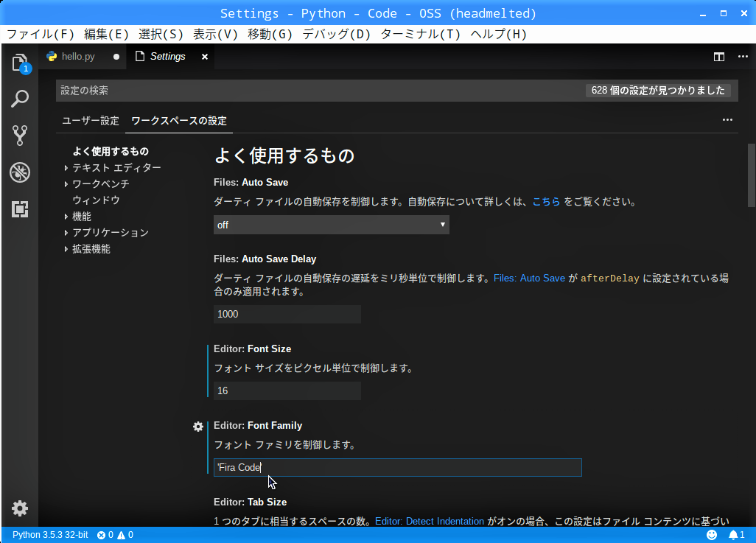
Task: Click the gear beside Editor: Font Family
Action: [x=198, y=427]
